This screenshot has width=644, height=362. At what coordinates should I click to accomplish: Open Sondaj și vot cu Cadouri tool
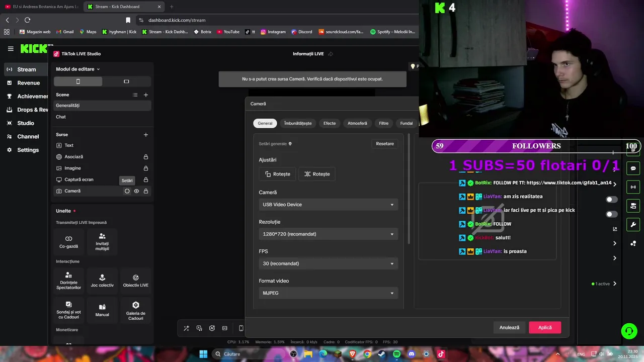pyautogui.click(x=69, y=310)
